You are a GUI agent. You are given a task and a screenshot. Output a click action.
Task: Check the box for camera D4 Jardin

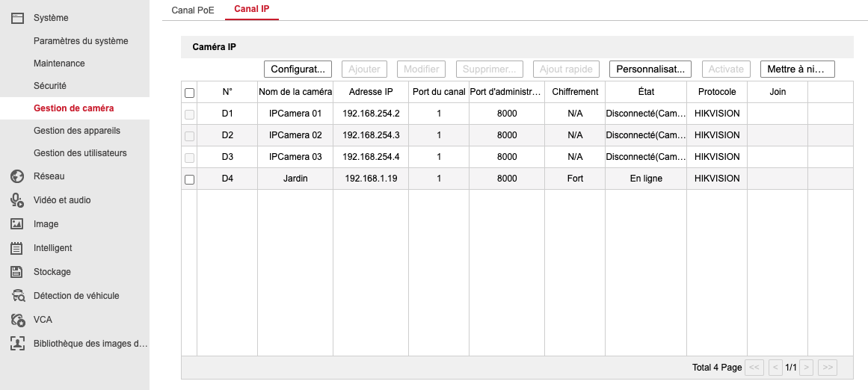[x=189, y=179]
